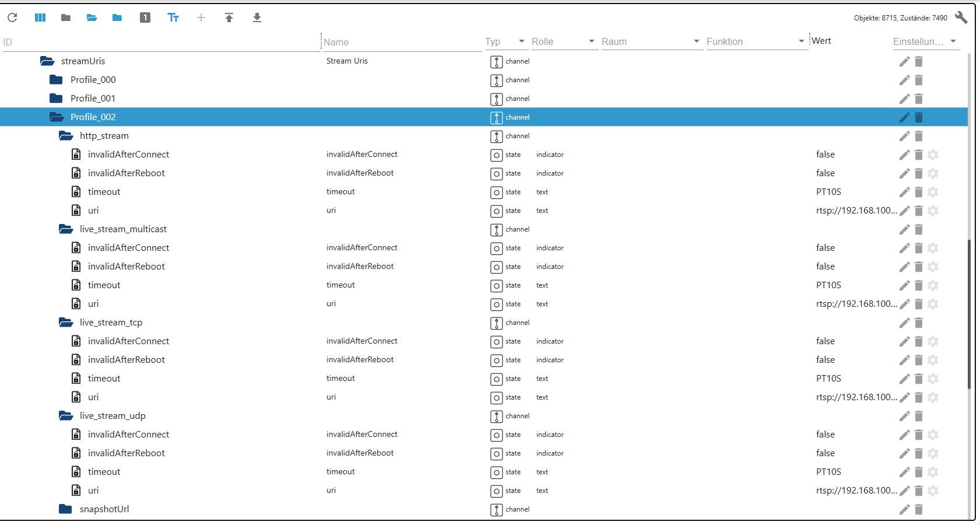This screenshot has width=980, height=525.
Task: Expand all folders via the open folder icon
Action: pyautogui.click(x=92, y=17)
